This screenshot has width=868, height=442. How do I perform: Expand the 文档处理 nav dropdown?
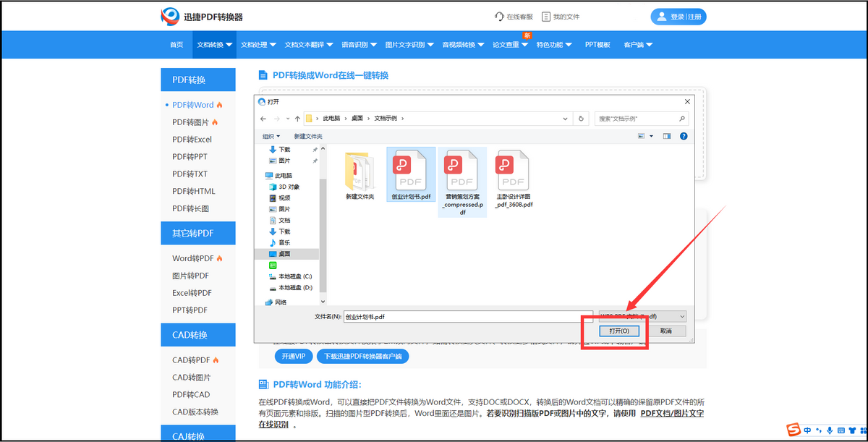pyautogui.click(x=258, y=45)
